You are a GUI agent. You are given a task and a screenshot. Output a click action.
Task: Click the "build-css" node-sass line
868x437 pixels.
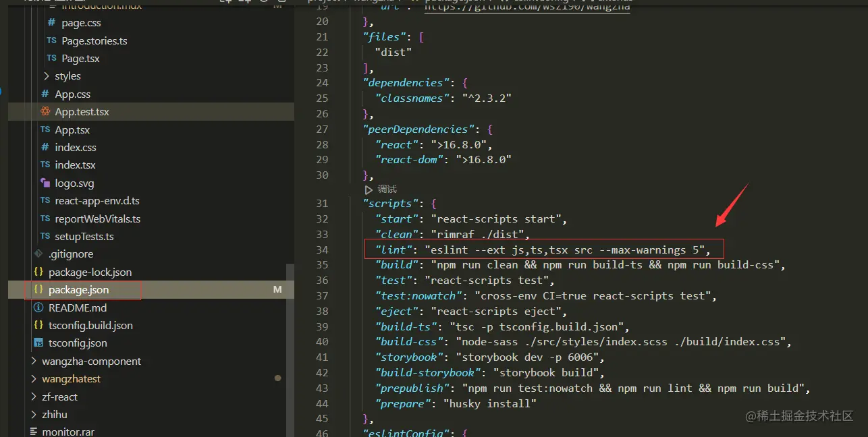pyautogui.click(x=583, y=342)
